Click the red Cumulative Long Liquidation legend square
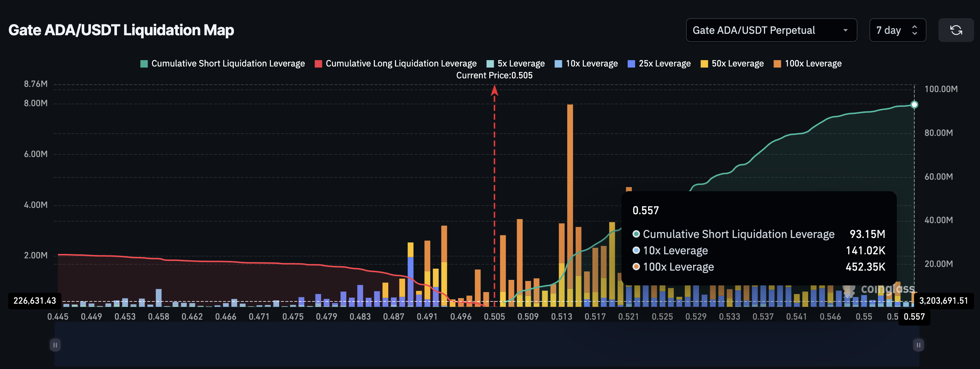 click(318, 63)
